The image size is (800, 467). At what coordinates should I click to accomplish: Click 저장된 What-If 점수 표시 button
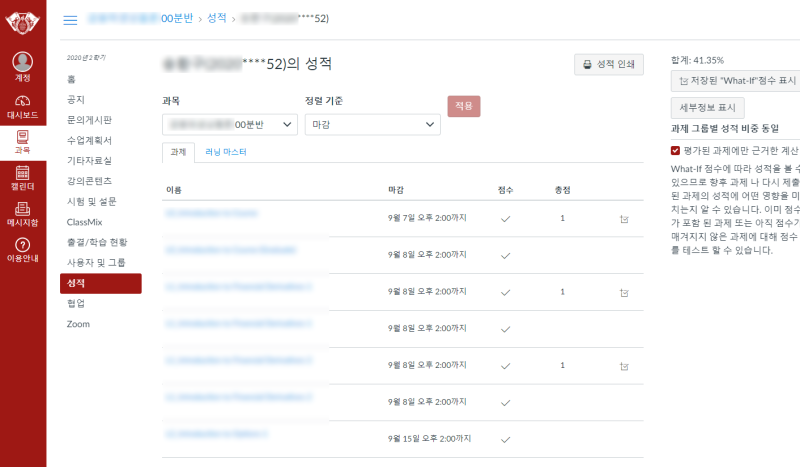click(x=737, y=81)
